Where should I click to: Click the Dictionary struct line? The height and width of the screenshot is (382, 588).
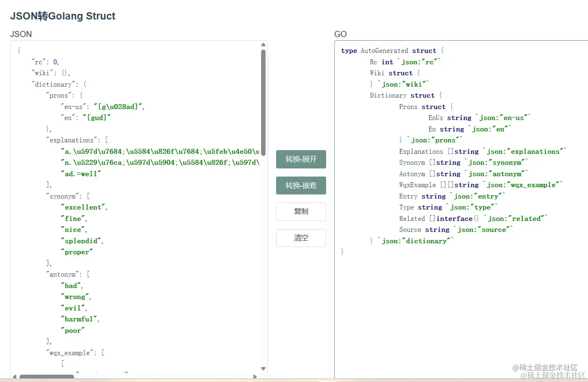click(406, 96)
